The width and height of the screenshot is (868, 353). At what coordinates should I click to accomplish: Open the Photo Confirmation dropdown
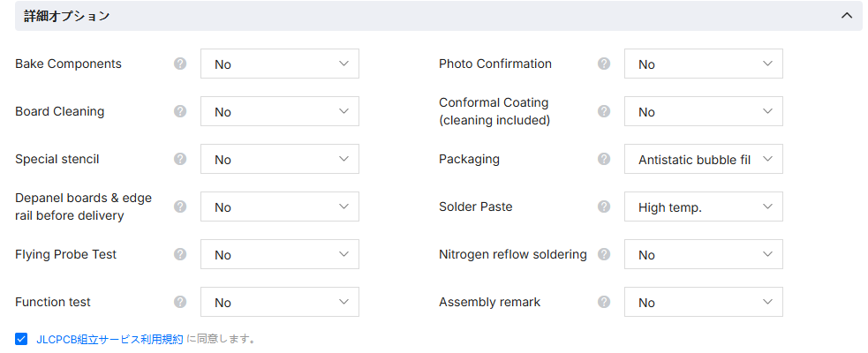click(x=704, y=64)
